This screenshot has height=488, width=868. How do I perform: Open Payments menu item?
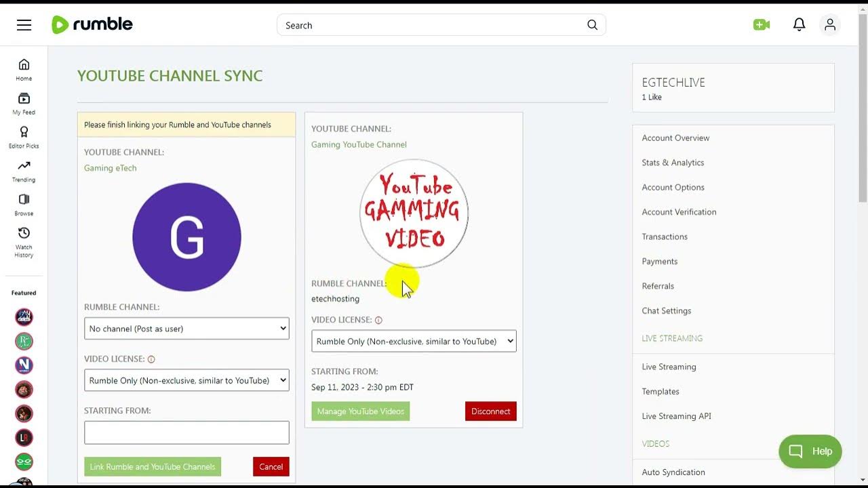pyautogui.click(x=660, y=261)
